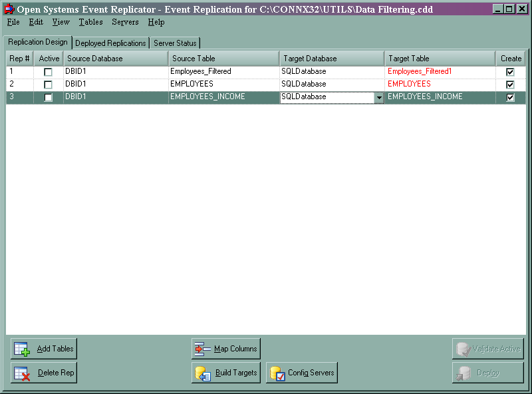
Task: Open Target Database dropdown for EMPLOYEES_INCOME
Action: click(378, 97)
